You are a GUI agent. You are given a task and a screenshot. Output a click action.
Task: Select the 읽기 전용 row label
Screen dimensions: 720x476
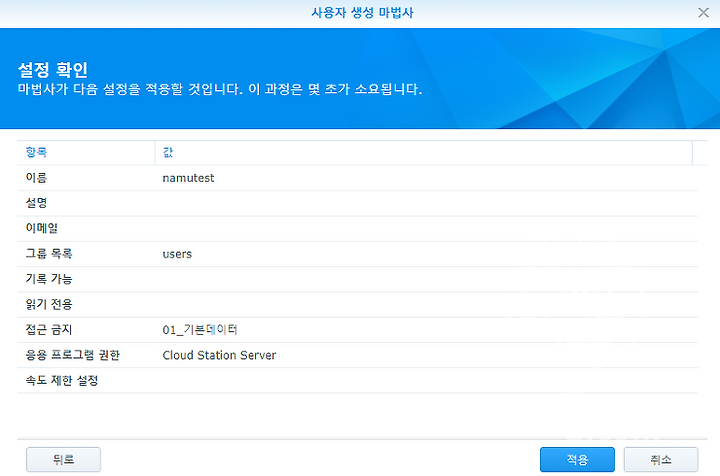49,304
